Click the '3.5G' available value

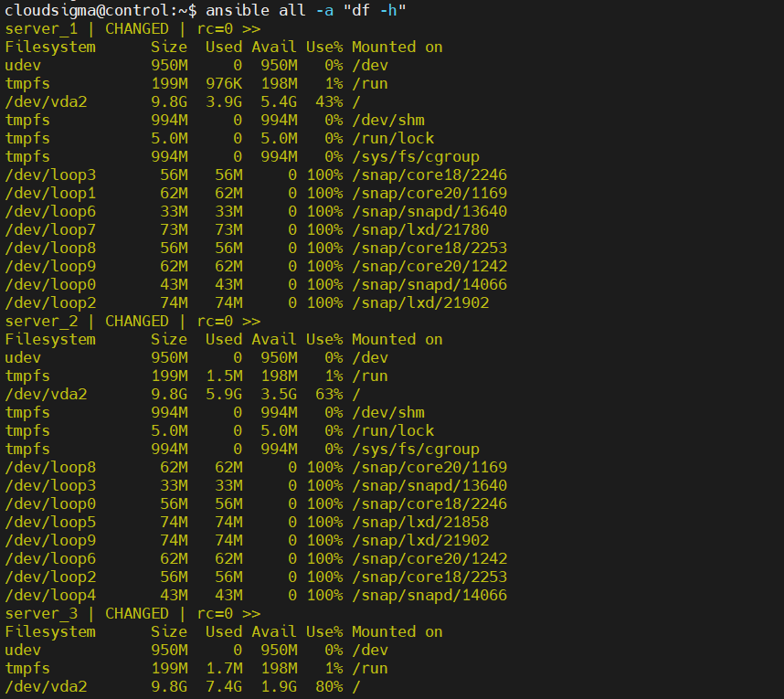click(x=279, y=394)
